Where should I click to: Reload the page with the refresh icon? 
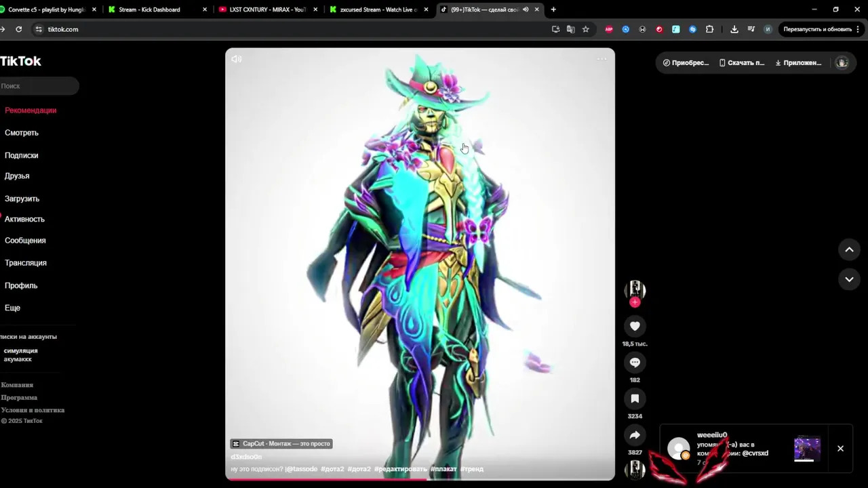coord(19,29)
